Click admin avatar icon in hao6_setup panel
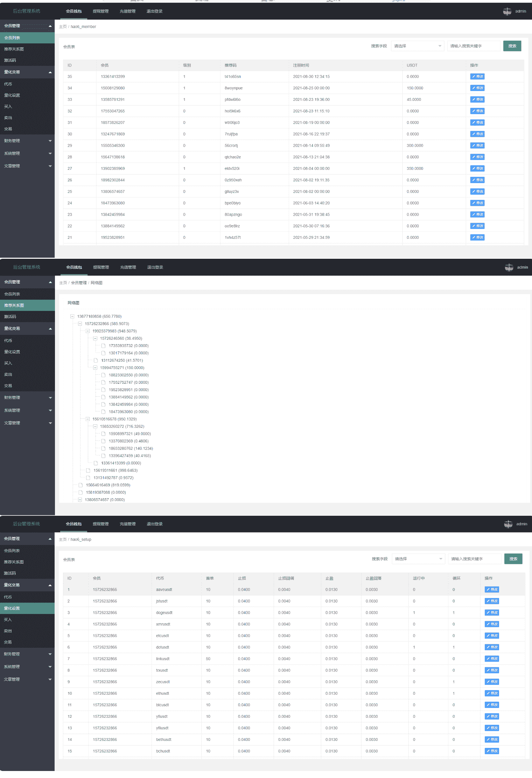Image resolution: width=532 pixels, height=778 pixels. click(x=508, y=524)
